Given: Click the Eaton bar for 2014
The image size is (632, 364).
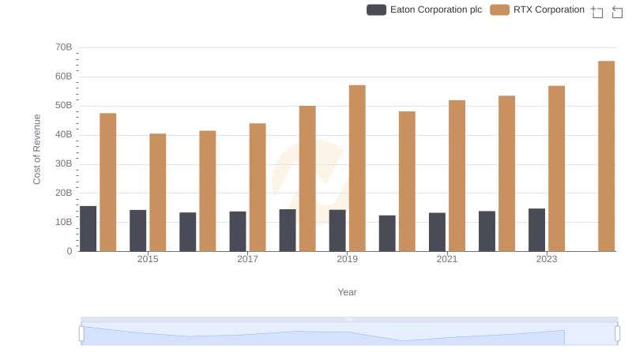Looking at the screenshot, I should pyautogui.click(x=88, y=229).
